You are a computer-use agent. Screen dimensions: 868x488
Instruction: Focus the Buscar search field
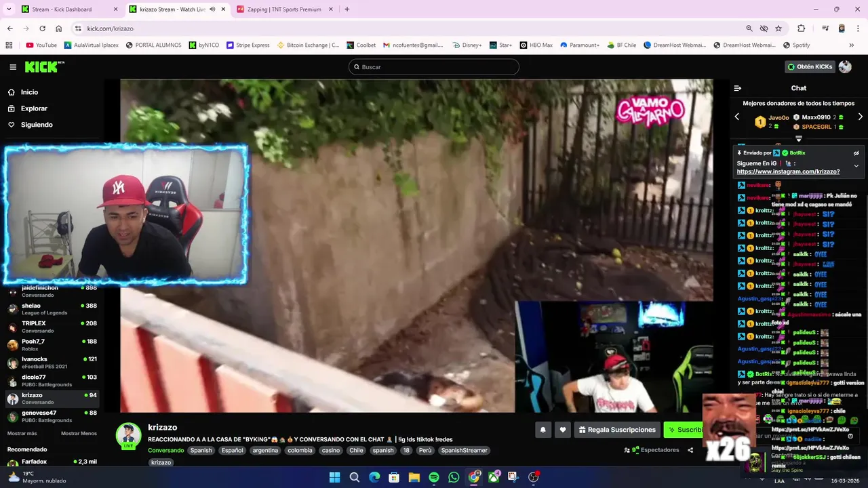pyautogui.click(x=434, y=67)
